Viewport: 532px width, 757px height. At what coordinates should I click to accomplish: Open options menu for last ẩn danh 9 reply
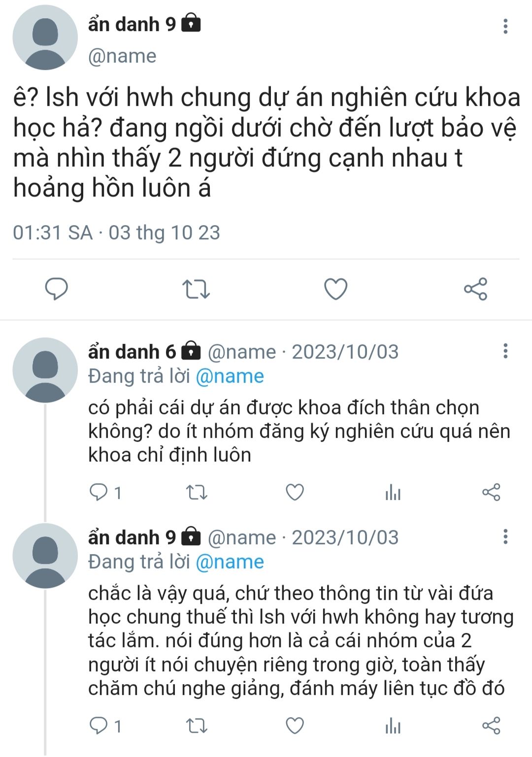point(505,536)
